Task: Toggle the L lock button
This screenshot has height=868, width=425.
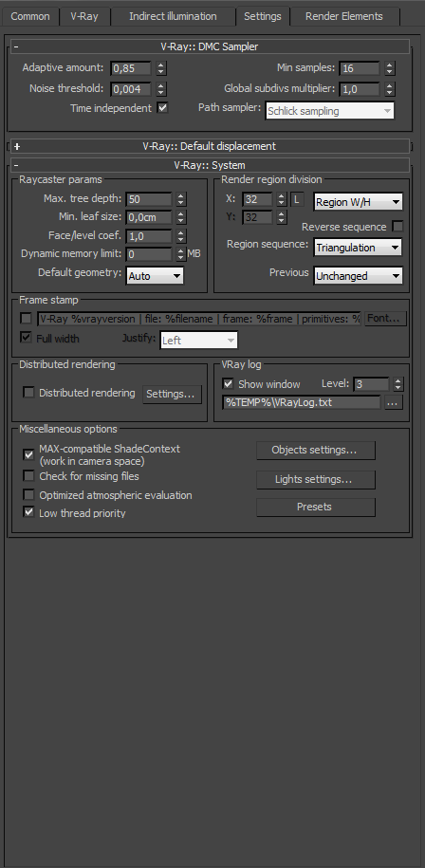Action: pyautogui.click(x=297, y=199)
